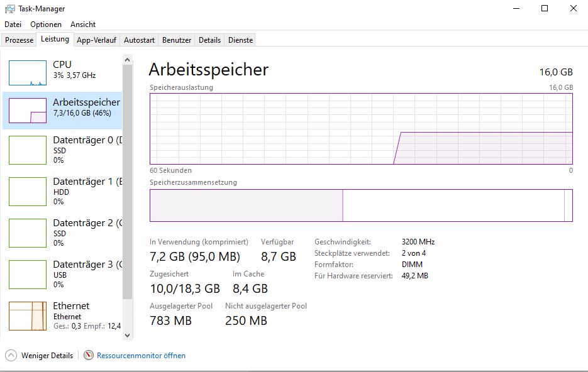Viewport: 588px width, 372px height.
Task: Click sidebar scrollbar up arrow
Action: [x=128, y=60]
